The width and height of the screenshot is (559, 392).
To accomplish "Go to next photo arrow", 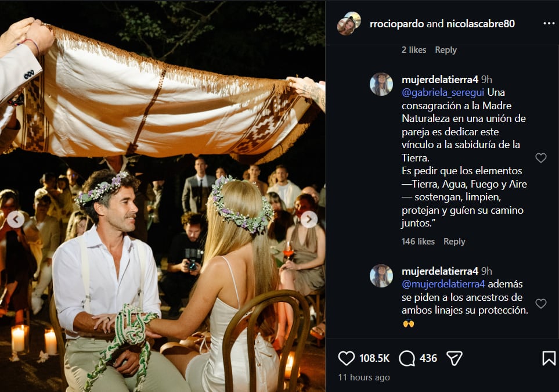I will click(309, 220).
